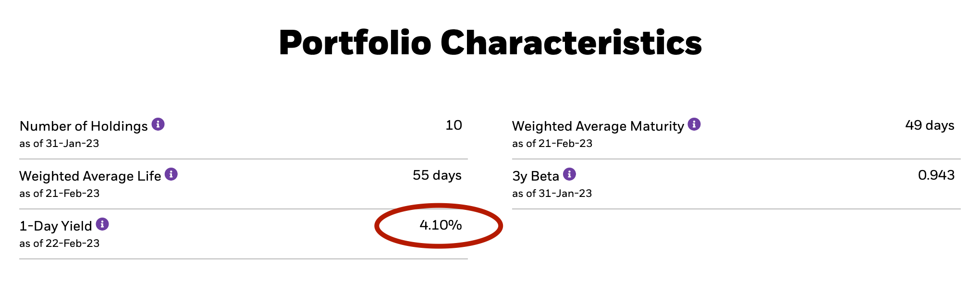Image resolution: width=980 pixels, height=293 pixels.
Task: Click the 0.943 beta value
Action: click(936, 175)
